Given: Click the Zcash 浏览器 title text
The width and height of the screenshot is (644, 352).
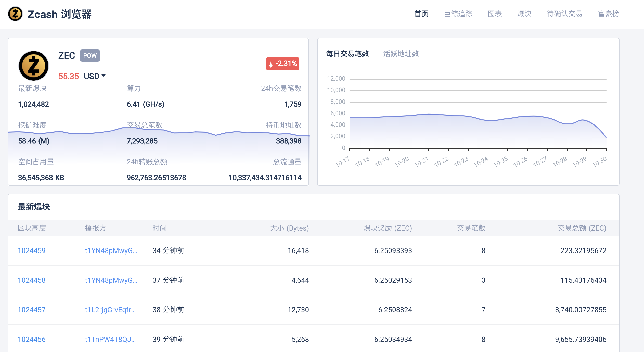Looking at the screenshot, I should pyautogui.click(x=60, y=14).
